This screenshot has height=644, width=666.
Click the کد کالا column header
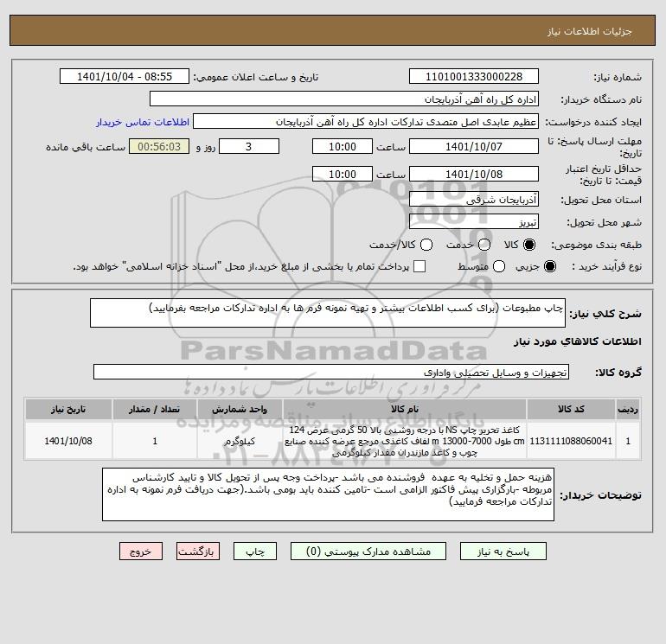(571, 409)
